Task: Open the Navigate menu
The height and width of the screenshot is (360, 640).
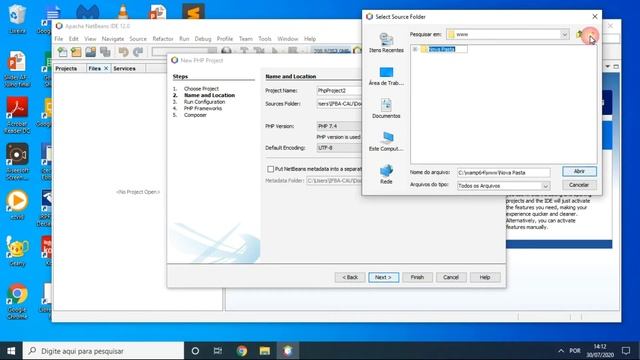Action: click(x=113, y=39)
